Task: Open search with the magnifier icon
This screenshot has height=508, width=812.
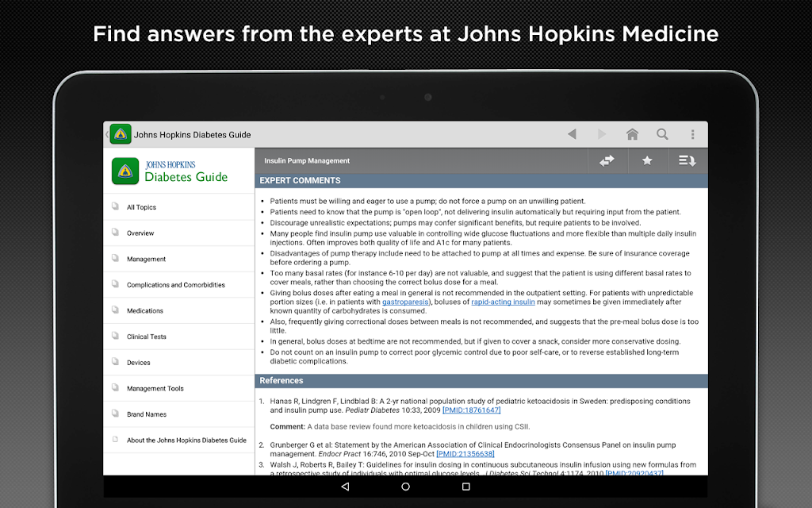Action: click(662, 134)
